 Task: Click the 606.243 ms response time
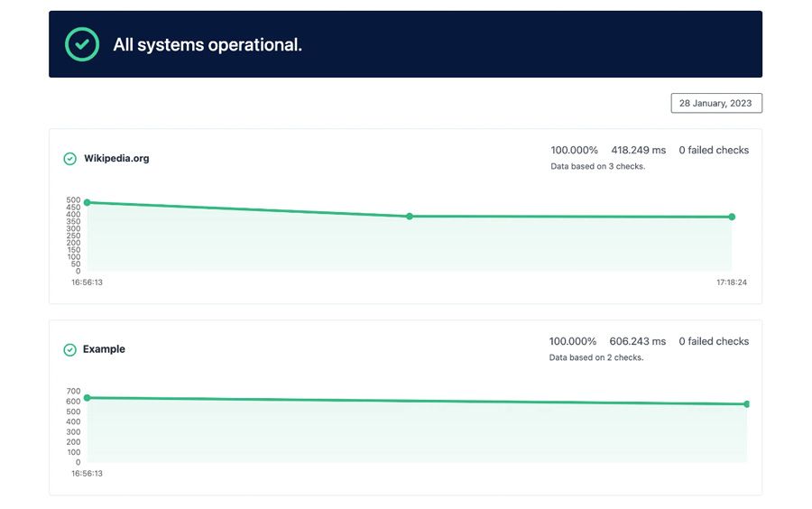638,341
